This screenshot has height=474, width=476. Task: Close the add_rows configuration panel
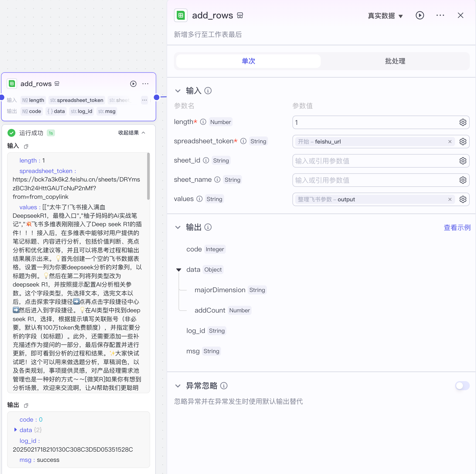[x=460, y=15]
